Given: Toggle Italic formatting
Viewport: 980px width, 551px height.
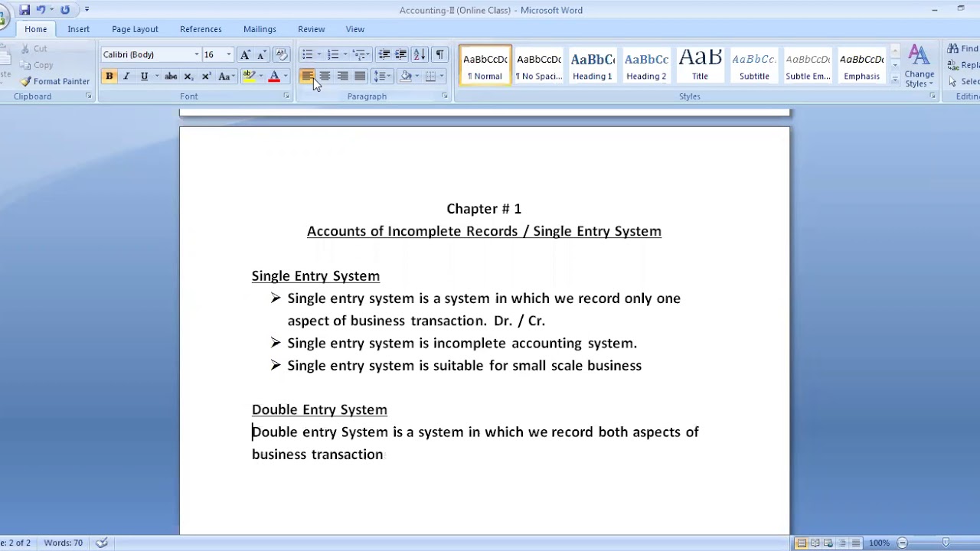Looking at the screenshot, I should (x=126, y=77).
